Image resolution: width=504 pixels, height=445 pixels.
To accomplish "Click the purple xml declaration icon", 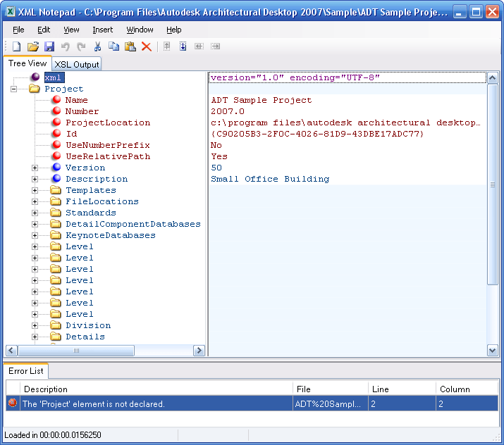I will (x=35, y=77).
